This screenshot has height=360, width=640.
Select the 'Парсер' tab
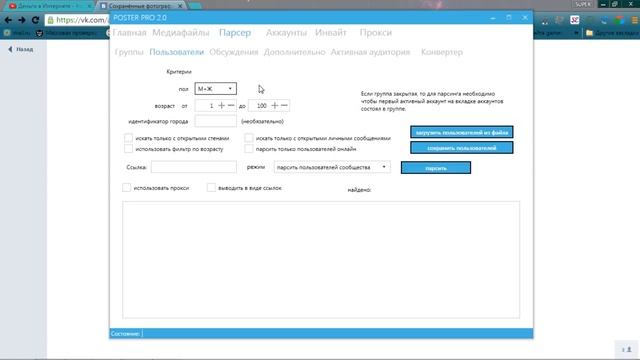[x=235, y=33]
